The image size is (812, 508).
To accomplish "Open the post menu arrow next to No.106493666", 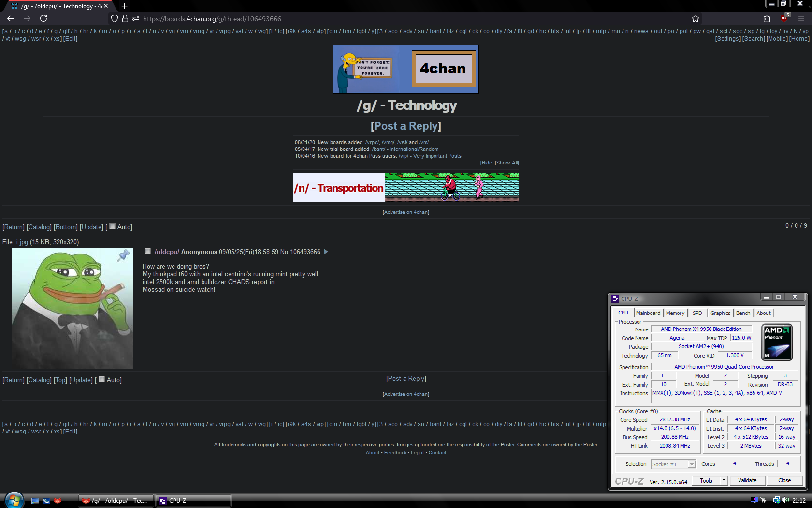I will pyautogui.click(x=326, y=252).
